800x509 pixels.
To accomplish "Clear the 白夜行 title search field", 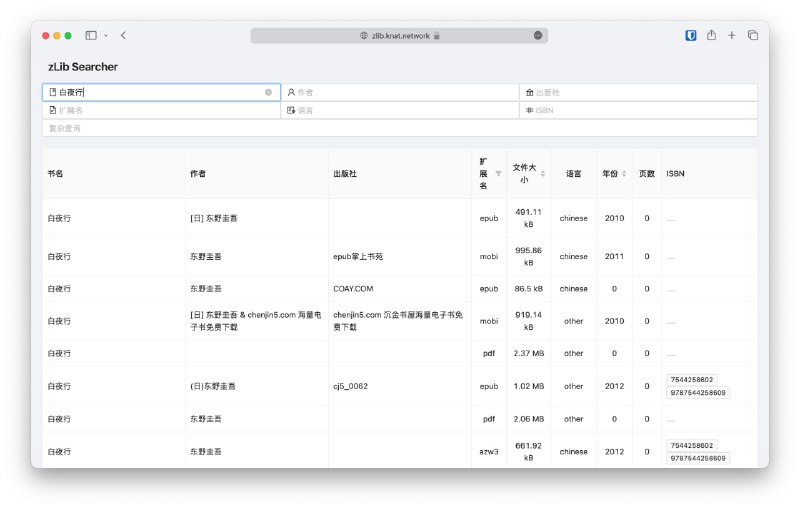I will coord(268,92).
